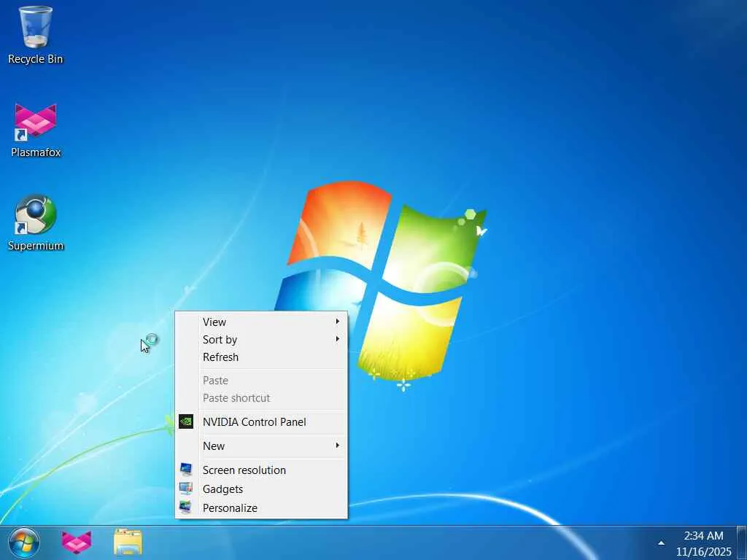747x560 pixels.
Task: Choose Refresh from the context menu
Action: click(261, 357)
